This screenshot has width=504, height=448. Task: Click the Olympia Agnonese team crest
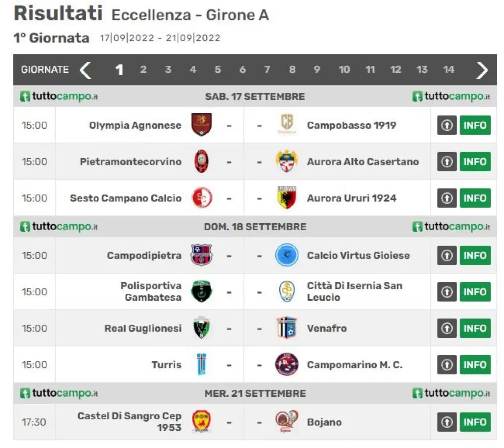pyautogui.click(x=201, y=125)
